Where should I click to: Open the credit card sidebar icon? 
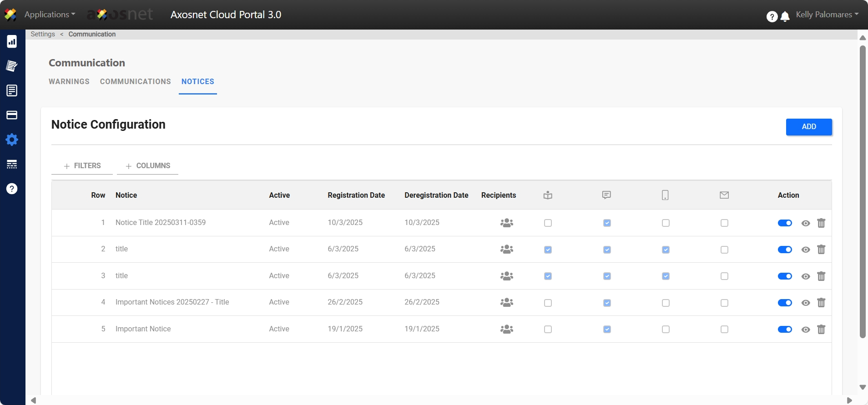pos(12,115)
